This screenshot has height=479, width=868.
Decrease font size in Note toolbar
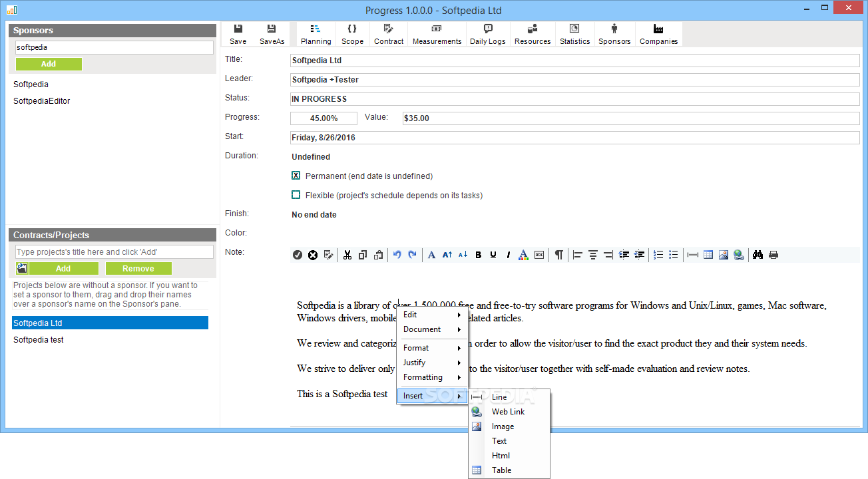(463, 255)
